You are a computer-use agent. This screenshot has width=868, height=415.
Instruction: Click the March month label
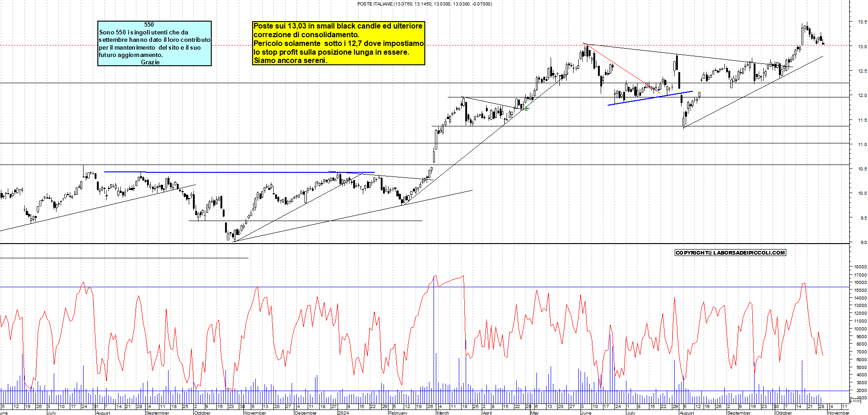tap(443, 413)
